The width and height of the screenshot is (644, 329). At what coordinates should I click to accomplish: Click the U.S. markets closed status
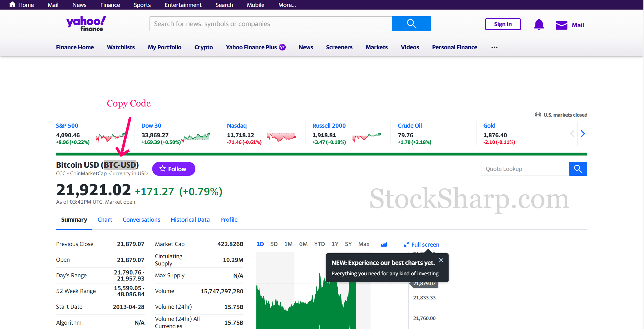[x=561, y=115]
